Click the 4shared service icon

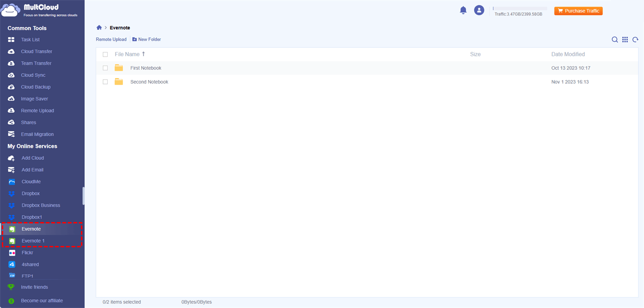point(12,264)
